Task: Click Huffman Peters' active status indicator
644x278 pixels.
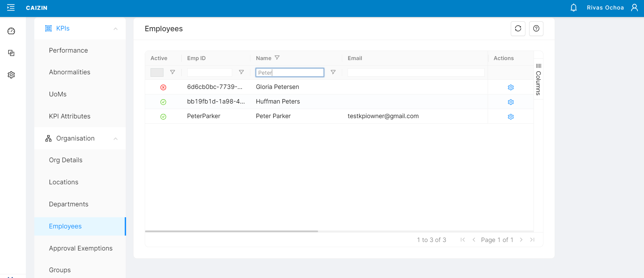Action: (x=163, y=102)
